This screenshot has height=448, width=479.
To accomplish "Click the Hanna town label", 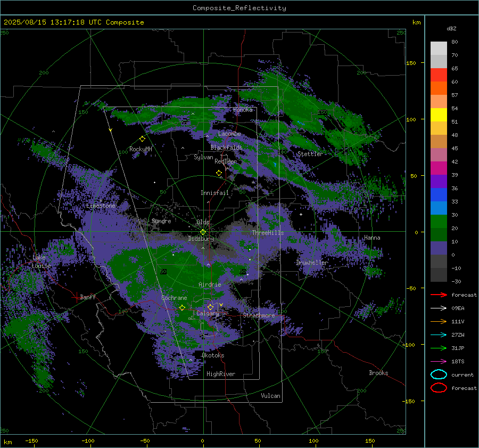I will pyautogui.click(x=372, y=238).
